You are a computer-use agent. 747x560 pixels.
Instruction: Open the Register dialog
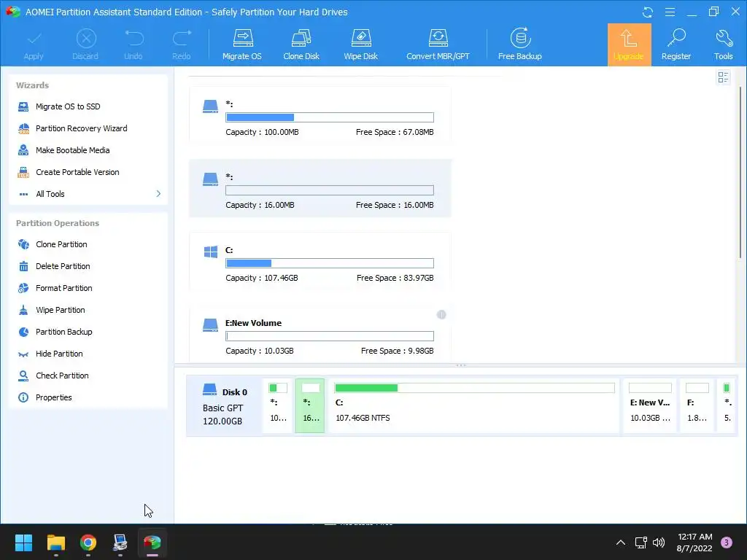pos(676,44)
